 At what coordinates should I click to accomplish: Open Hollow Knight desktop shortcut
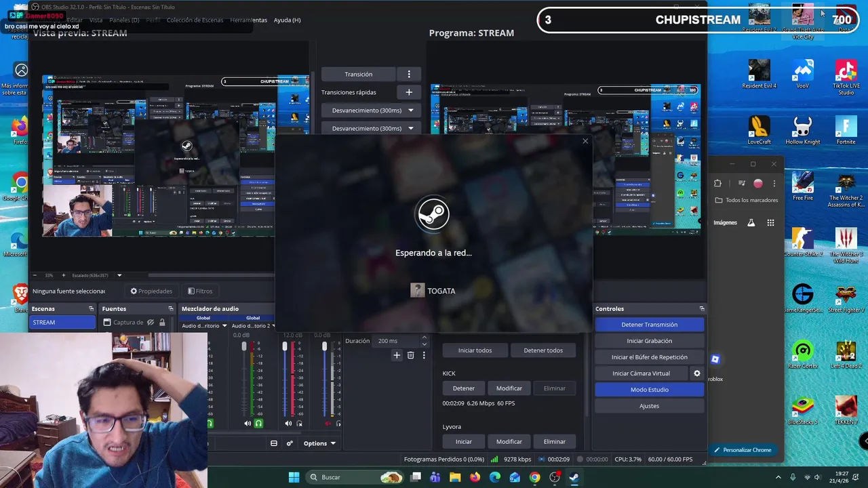click(803, 130)
